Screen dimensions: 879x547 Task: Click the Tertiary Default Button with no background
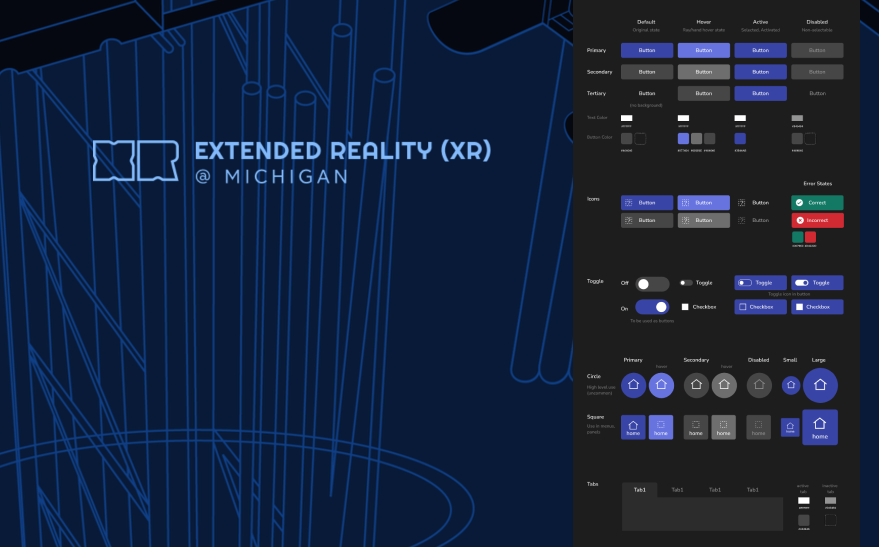(647, 94)
